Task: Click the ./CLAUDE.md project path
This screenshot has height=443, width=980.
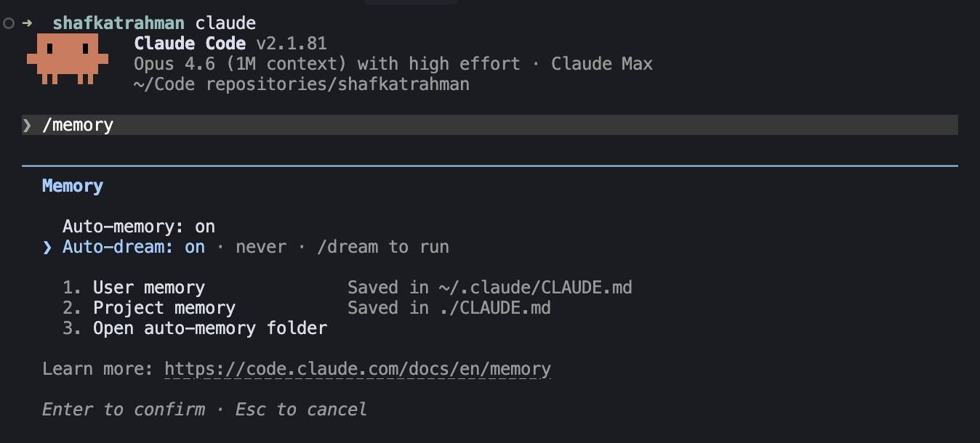Action: (494, 308)
